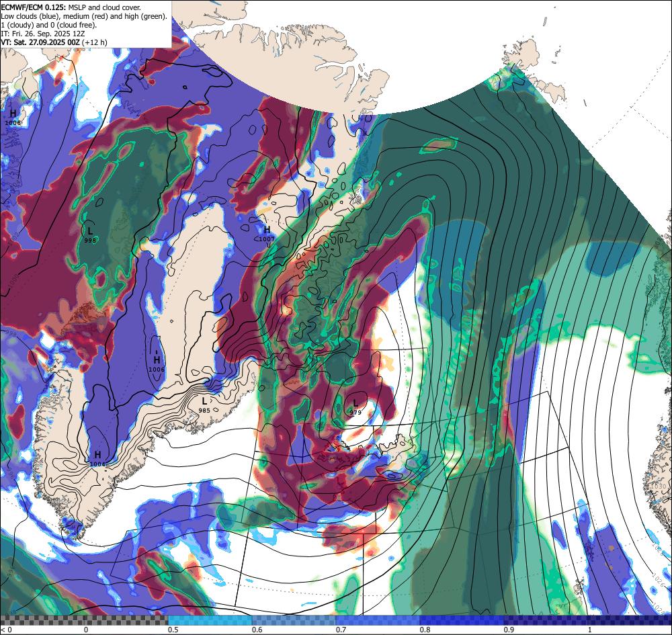Click the '0.6' colorbar label
Viewport: 672px width, 635px height.
[257, 630]
